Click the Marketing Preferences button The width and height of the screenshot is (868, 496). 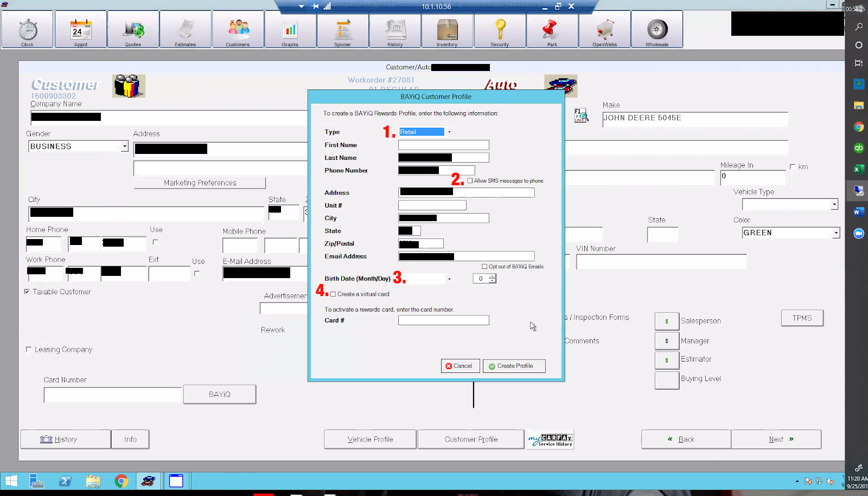click(200, 183)
